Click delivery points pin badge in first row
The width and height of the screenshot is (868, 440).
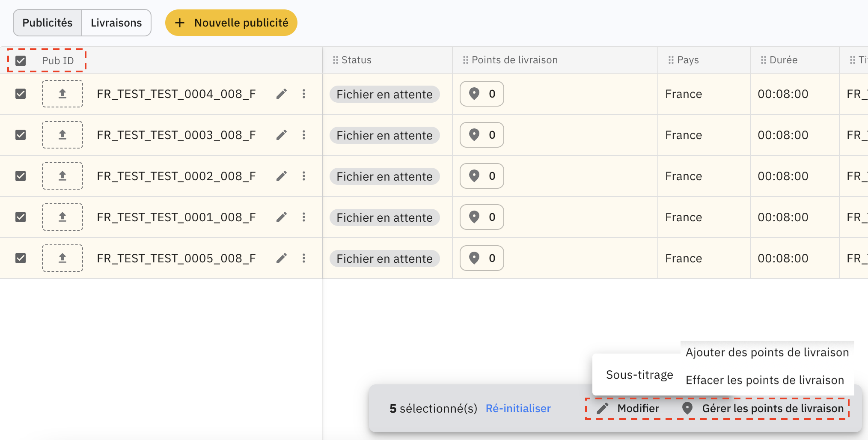pos(482,94)
